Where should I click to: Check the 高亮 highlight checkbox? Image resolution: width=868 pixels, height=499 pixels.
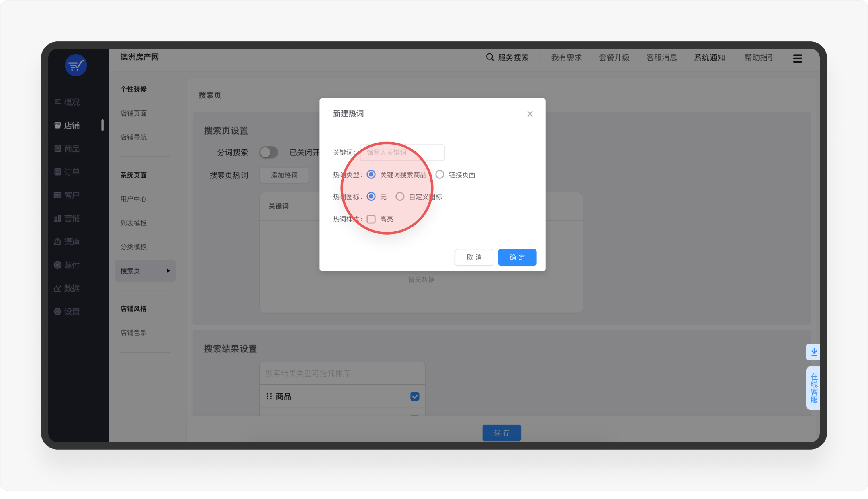click(x=371, y=219)
